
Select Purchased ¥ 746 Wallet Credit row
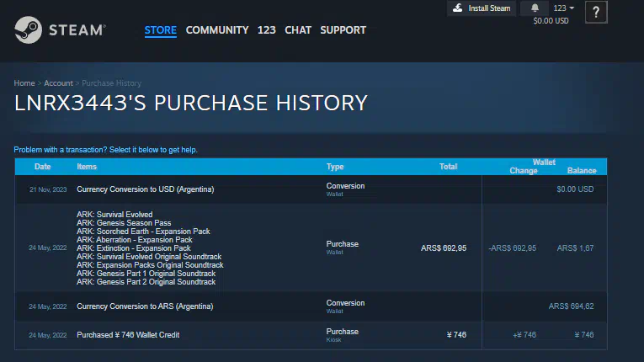click(x=311, y=335)
